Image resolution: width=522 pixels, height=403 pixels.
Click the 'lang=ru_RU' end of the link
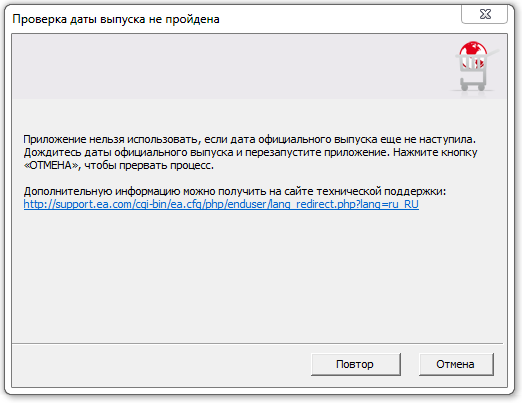pyautogui.click(x=389, y=204)
